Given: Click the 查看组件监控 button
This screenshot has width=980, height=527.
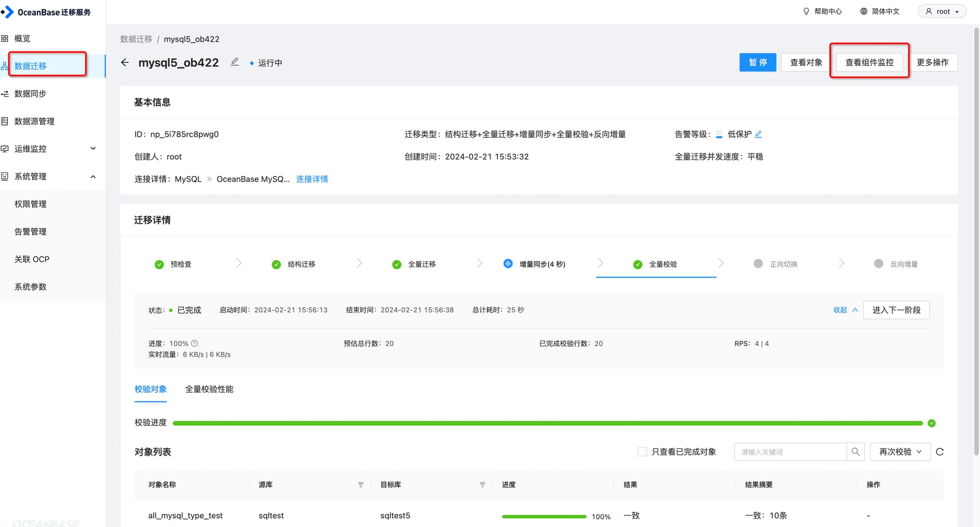Looking at the screenshot, I should pos(869,62).
